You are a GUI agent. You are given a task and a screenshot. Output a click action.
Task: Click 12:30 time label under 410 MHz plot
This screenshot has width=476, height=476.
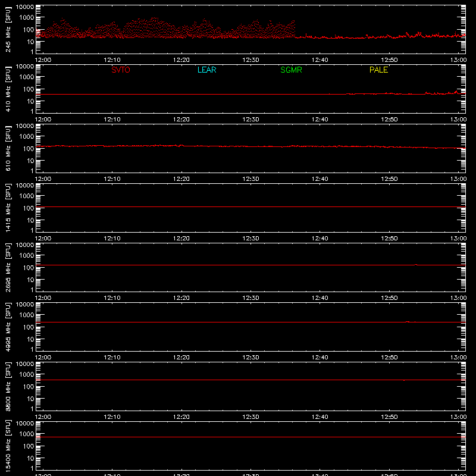pyautogui.click(x=250, y=120)
